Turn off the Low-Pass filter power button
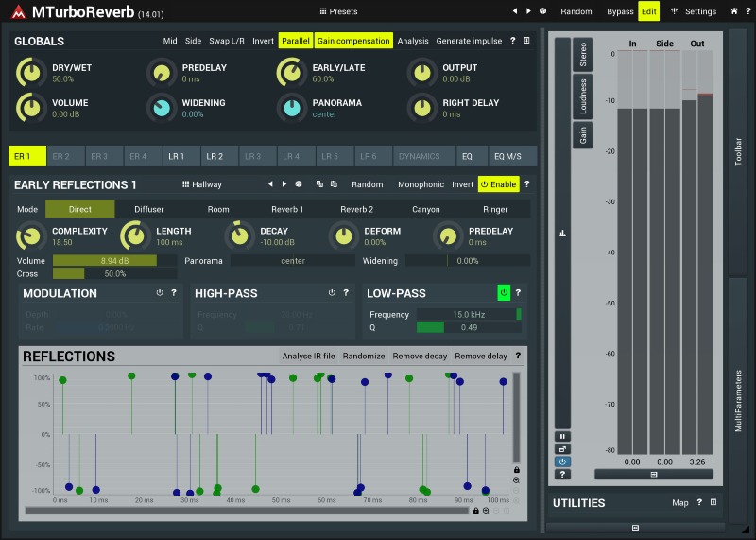Viewport: 756px width, 540px height. [504, 293]
